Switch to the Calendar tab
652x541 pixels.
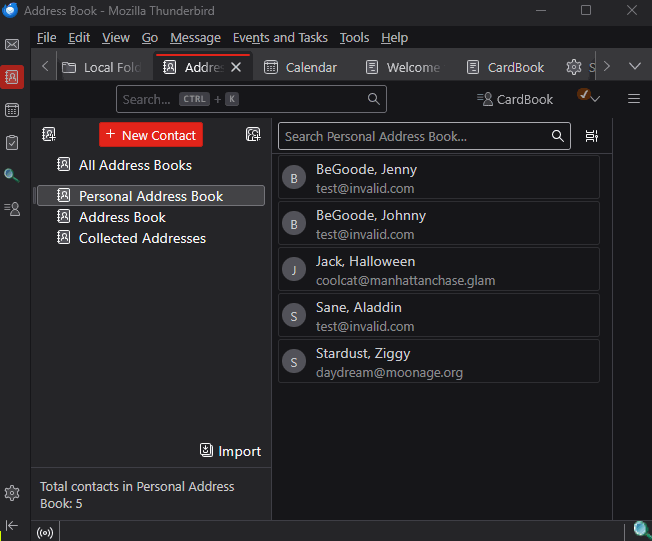click(300, 67)
